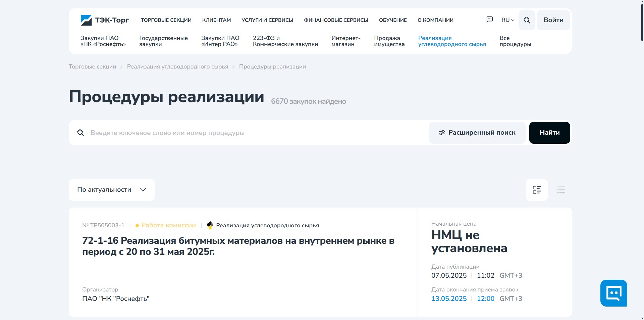Open site search magnifier button in header
This screenshot has width=644, height=320.
tap(527, 20)
